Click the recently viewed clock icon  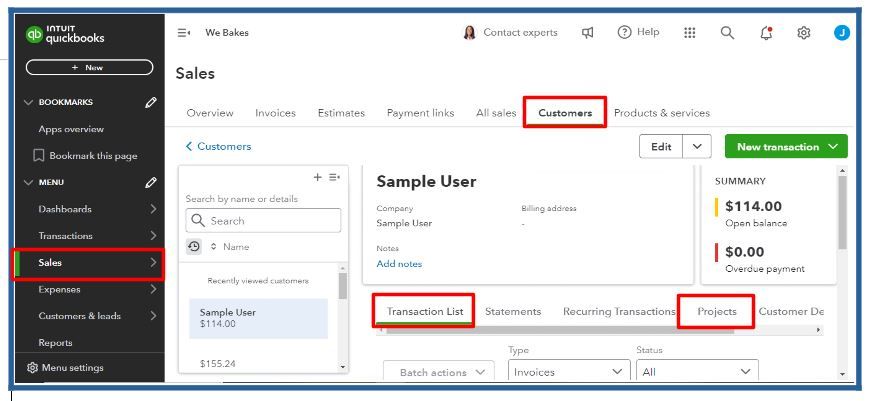[194, 246]
